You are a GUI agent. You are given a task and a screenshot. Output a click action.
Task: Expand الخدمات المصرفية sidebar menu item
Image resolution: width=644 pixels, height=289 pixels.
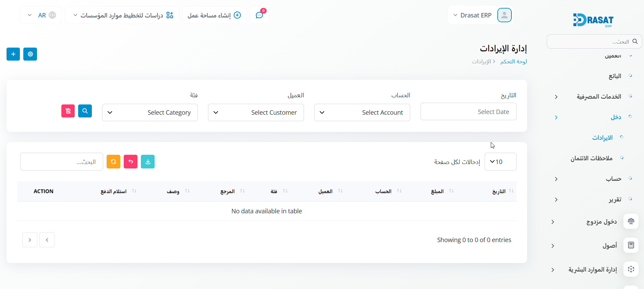point(598,97)
